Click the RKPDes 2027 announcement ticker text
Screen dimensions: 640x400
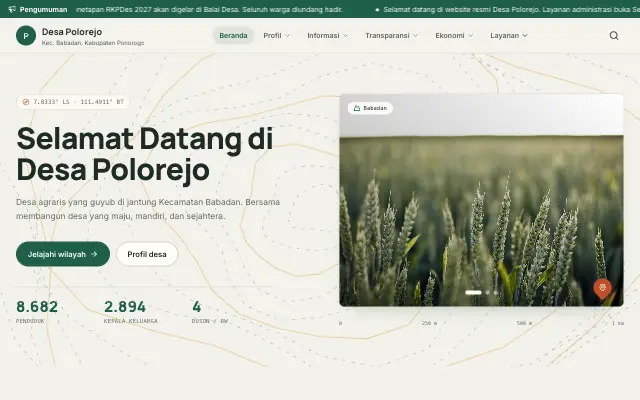tap(209, 9)
